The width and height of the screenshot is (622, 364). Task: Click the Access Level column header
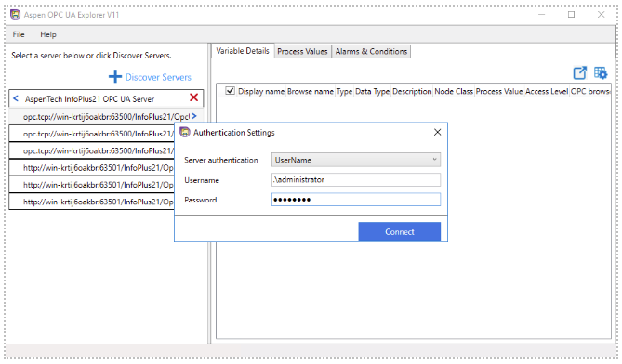tap(547, 91)
